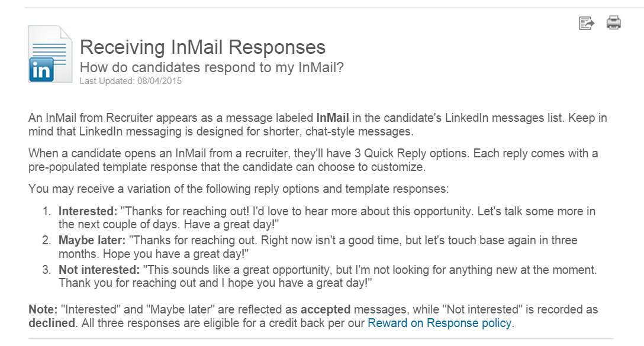Click the paragraph starting An InMail from Recruiter
644x346 pixels.
coord(317,125)
